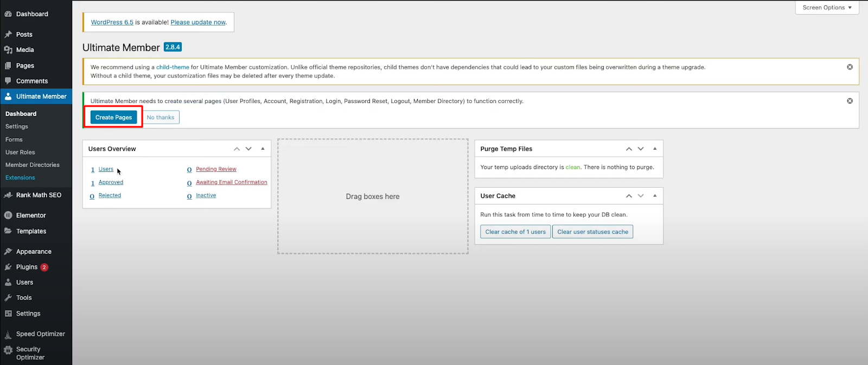Click the Create Pages button
868x365 pixels.
click(x=114, y=117)
